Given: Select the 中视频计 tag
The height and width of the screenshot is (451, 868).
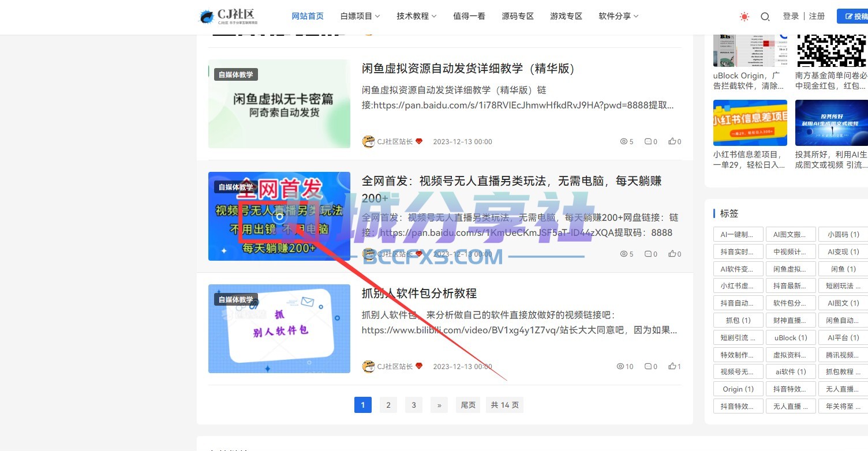Looking at the screenshot, I should tap(791, 251).
